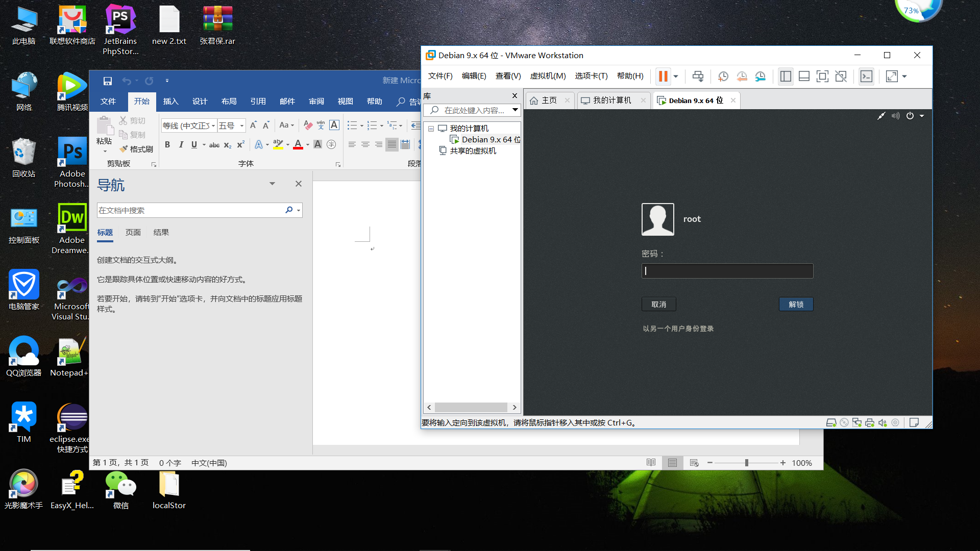The width and height of the screenshot is (980, 551).
Task: Open the snapshot manager wrench icon
Action: point(761,77)
